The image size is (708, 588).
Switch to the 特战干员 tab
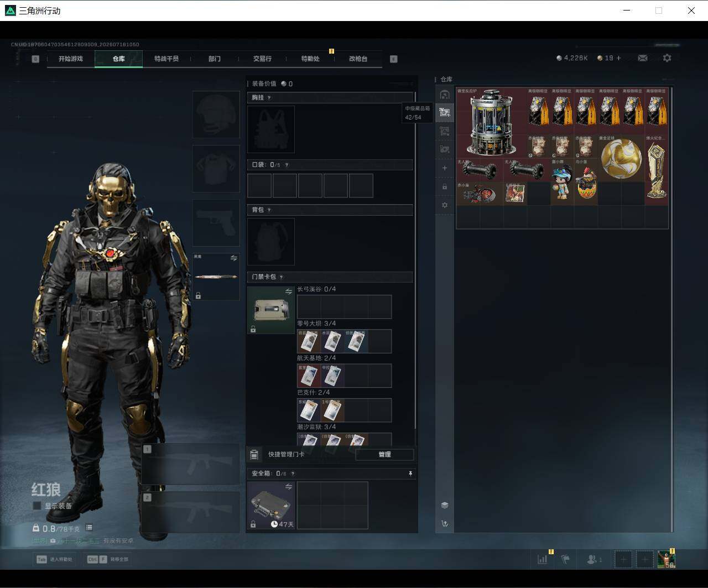166,59
